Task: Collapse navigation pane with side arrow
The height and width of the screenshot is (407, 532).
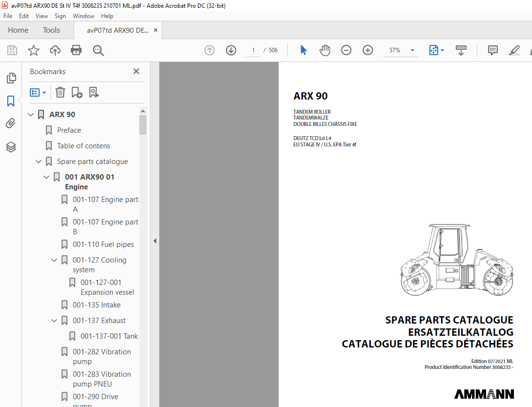Action: (155, 241)
